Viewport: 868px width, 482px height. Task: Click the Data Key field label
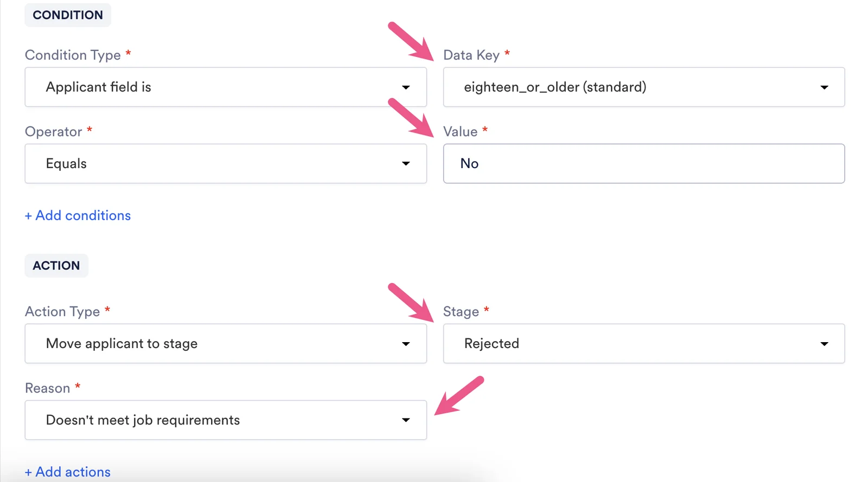tap(471, 55)
